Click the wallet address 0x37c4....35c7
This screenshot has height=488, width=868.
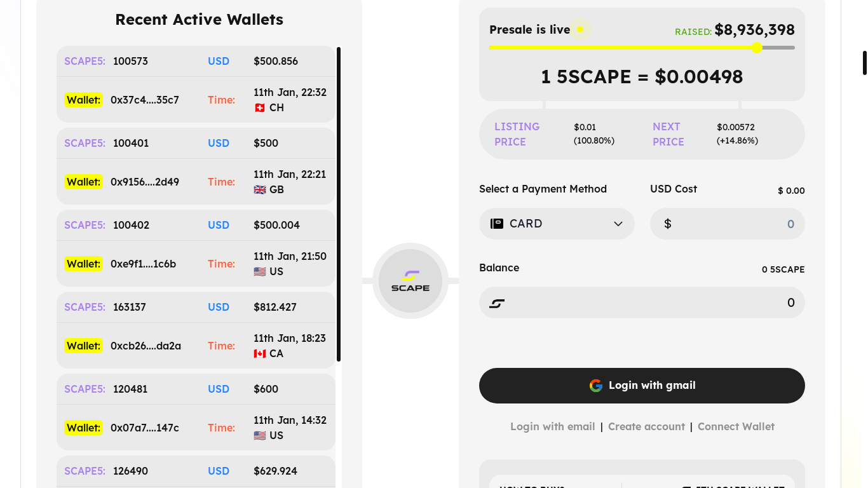(145, 100)
